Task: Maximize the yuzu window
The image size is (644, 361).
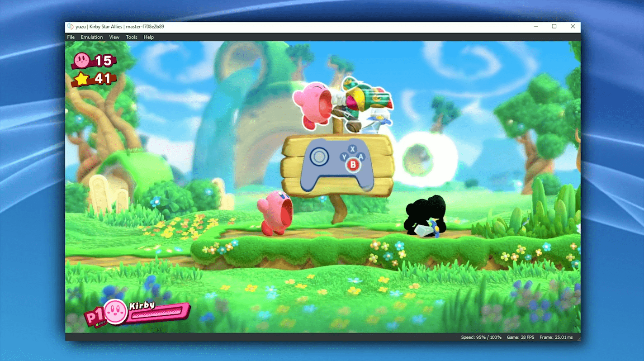Action: pyautogui.click(x=554, y=27)
